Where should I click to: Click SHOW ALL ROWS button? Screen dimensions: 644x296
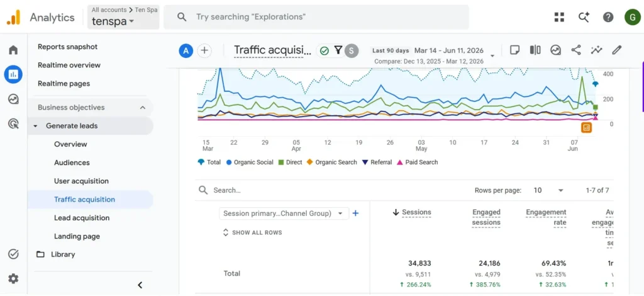pos(253,232)
